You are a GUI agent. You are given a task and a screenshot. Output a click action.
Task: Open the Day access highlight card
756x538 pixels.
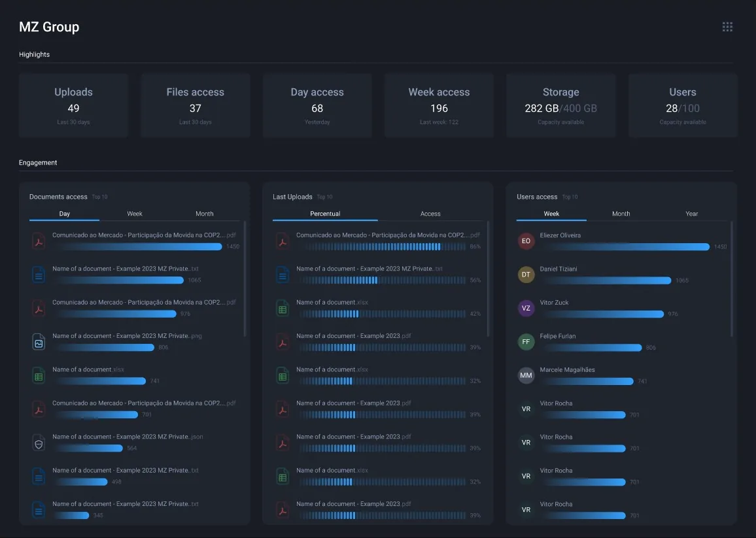coord(317,106)
